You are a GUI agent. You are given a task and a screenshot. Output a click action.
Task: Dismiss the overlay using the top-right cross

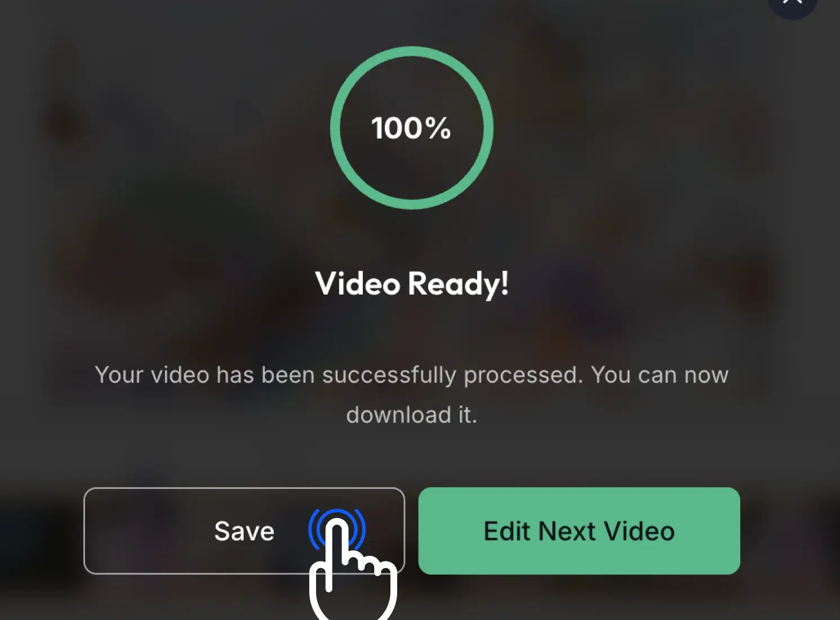pos(793,5)
